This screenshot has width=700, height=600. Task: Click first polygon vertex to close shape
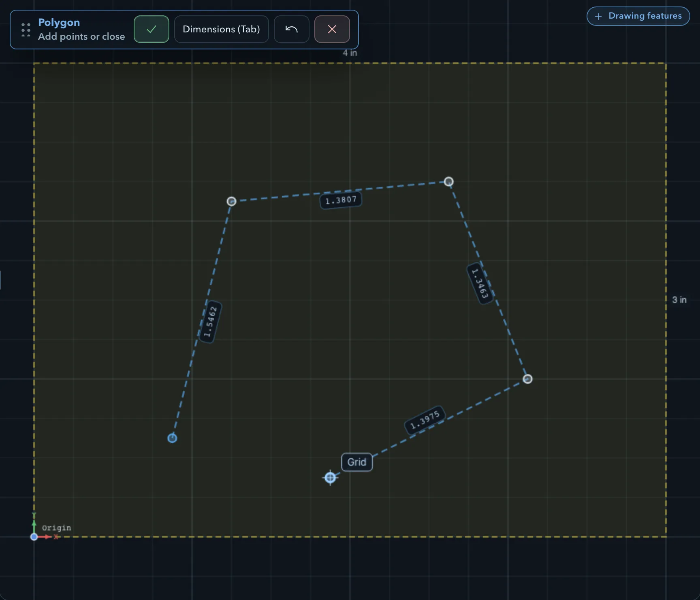pos(172,438)
